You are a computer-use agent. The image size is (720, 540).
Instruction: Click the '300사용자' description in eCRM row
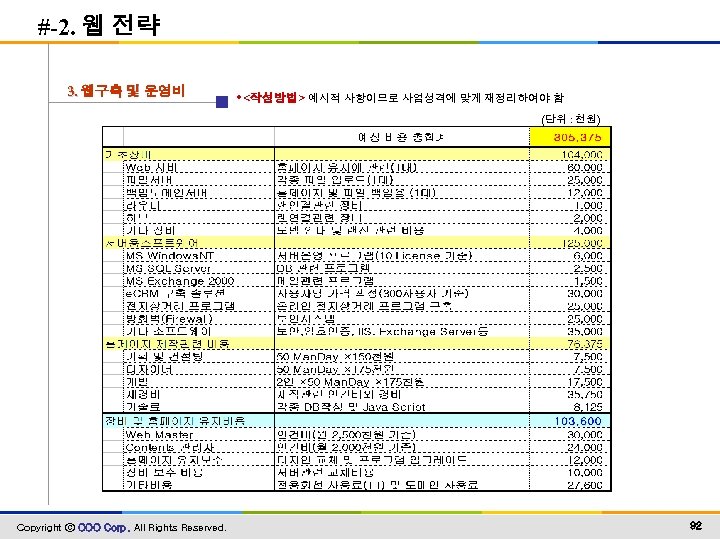(x=372, y=293)
